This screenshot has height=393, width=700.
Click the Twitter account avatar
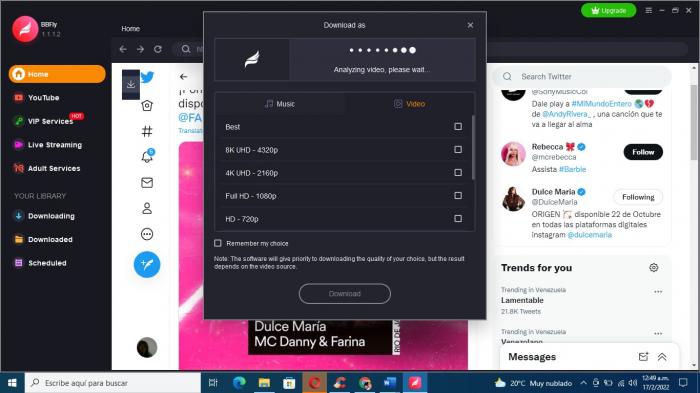pyautogui.click(x=147, y=347)
